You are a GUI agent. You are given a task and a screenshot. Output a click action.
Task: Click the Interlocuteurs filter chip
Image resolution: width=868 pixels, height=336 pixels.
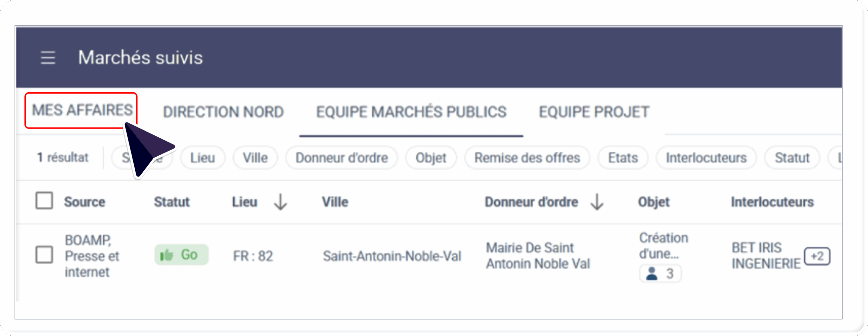(706, 158)
